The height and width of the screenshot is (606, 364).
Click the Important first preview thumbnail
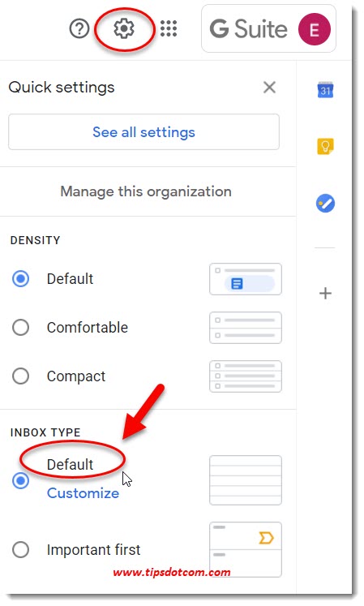tap(246, 549)
